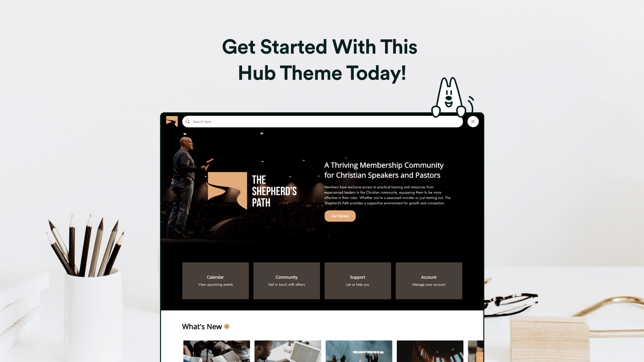Toggle the Support section visibility
The width and height of the screenshot is (644, 362).
357,280
